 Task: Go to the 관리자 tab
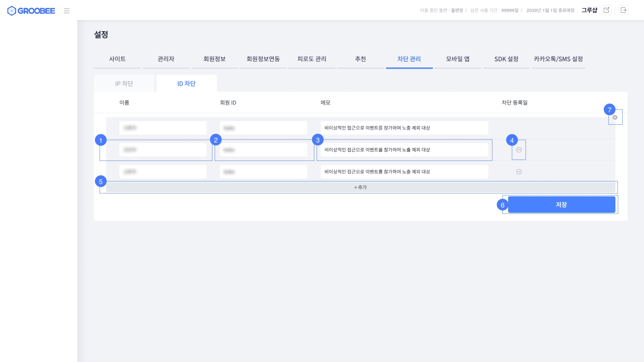166,59
